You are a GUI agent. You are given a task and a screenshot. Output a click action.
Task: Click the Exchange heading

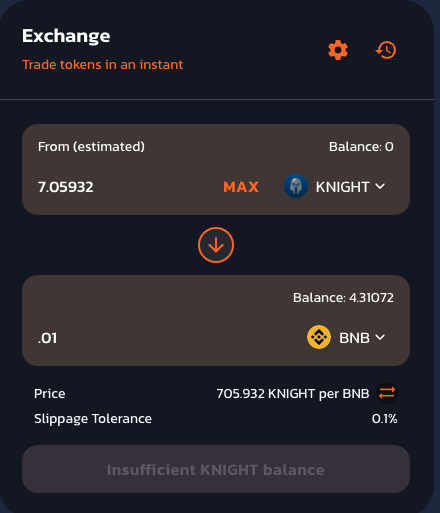(66, 36)
